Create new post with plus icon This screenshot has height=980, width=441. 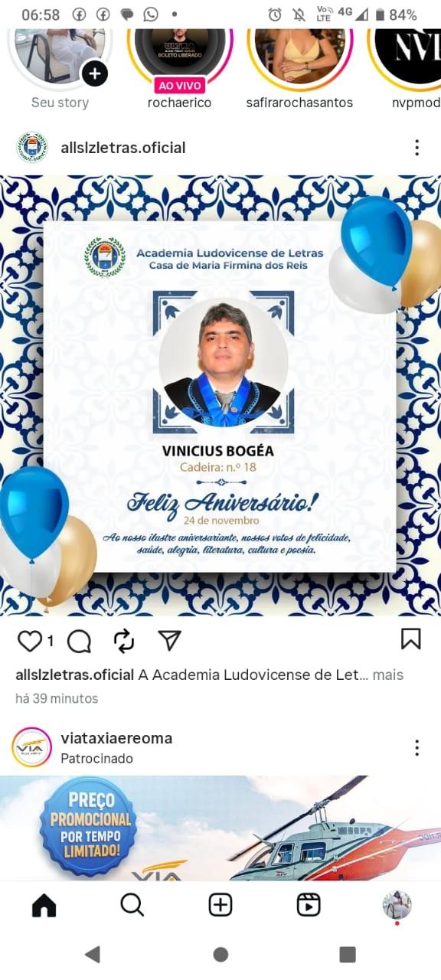[220, 905]
